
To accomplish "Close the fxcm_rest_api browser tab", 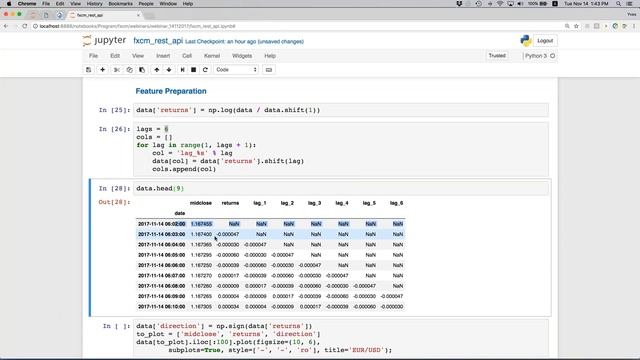I will click(138, 15).
